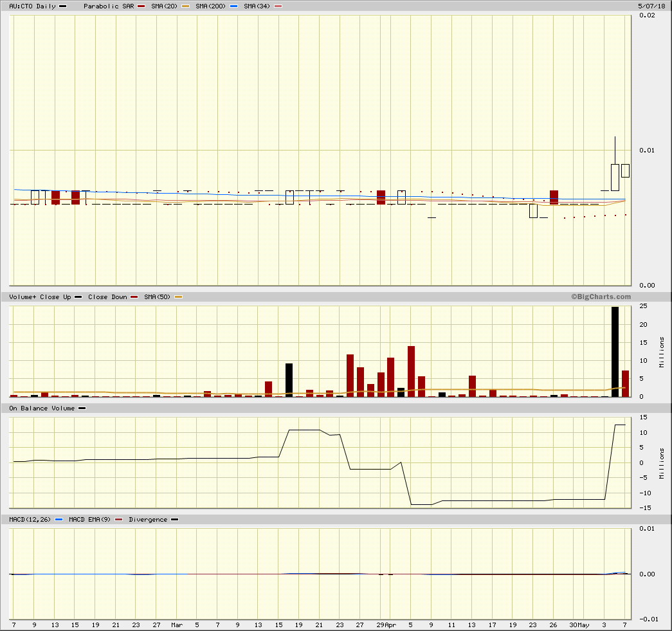Click the 29Apr label on date axis
Image resolution: width=672 pixels, height=631 pixels.
tap(386, 625)
